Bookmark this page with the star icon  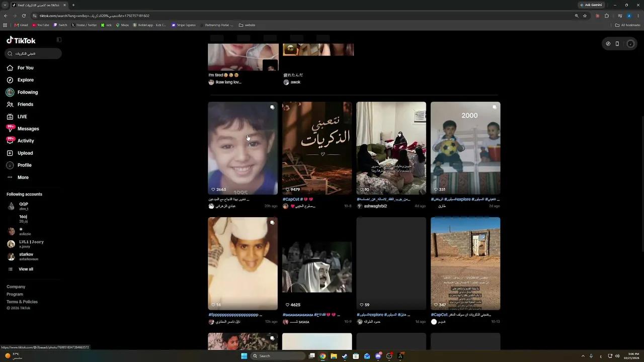(x=585, y=16)
